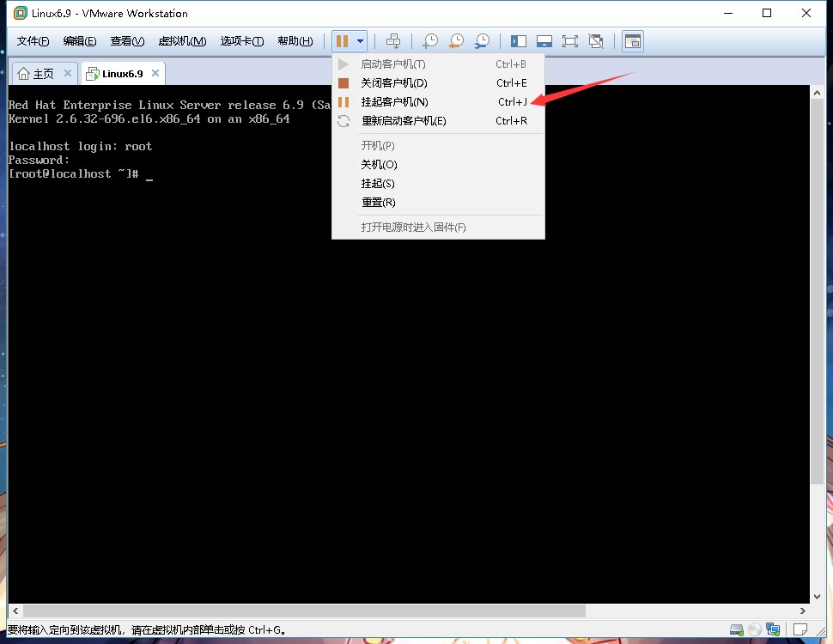
Task: Close the Linux6.9 tab
Action: 155,73
